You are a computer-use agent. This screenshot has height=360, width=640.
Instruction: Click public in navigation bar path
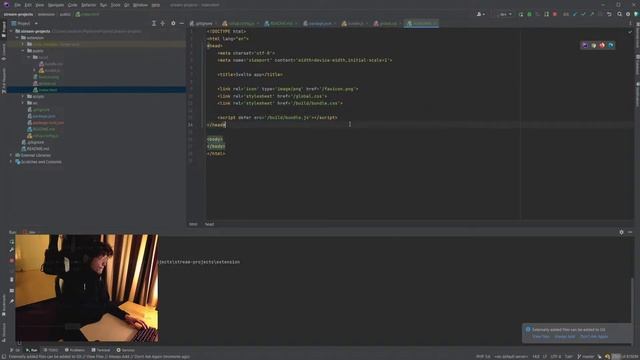tap(65, 14)
